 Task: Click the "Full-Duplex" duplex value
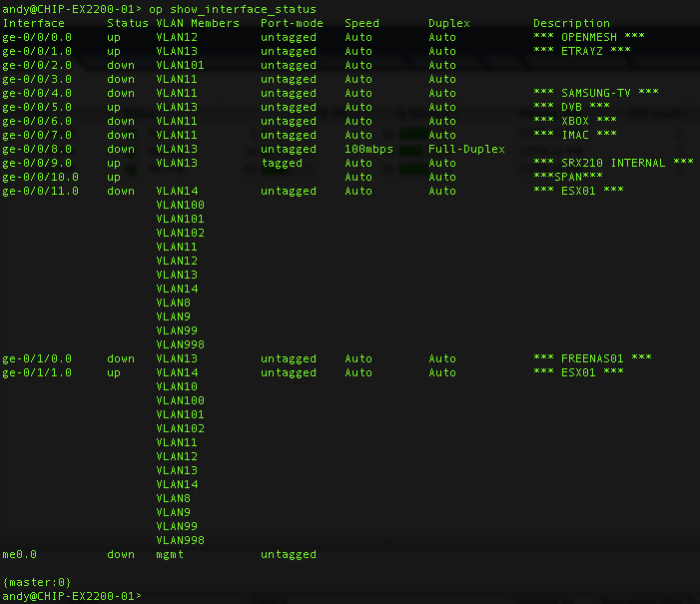pyautogui.click(x=466, y=149)
